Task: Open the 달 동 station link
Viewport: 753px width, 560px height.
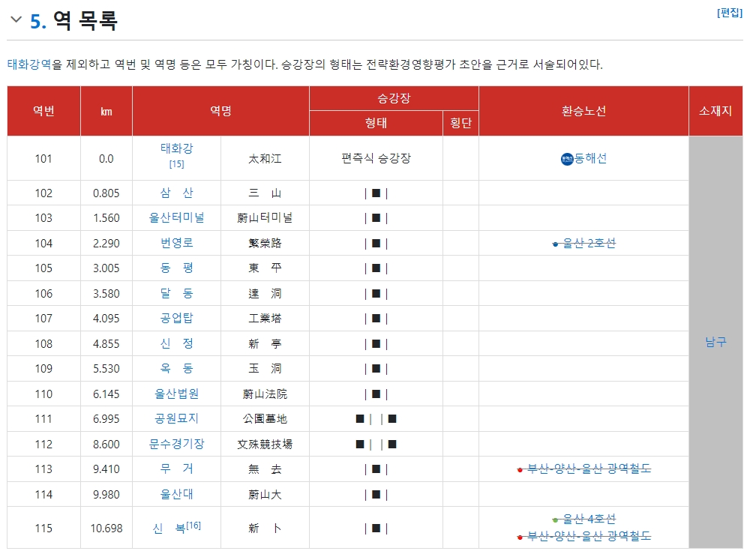Action: click(x=177, y=293)
